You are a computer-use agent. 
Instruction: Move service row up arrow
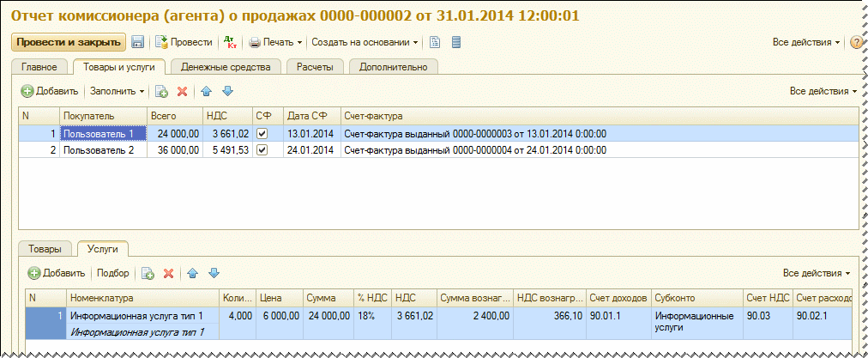[193, 273]
